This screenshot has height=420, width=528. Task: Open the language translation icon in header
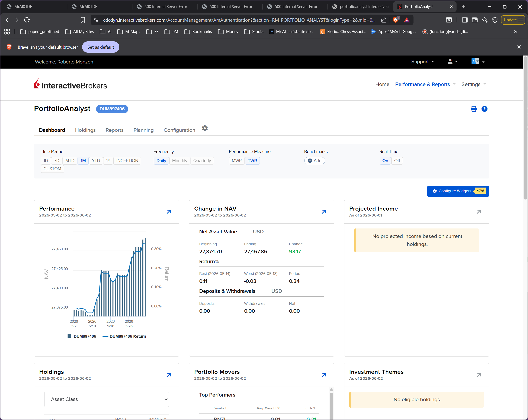coord(478,61)
